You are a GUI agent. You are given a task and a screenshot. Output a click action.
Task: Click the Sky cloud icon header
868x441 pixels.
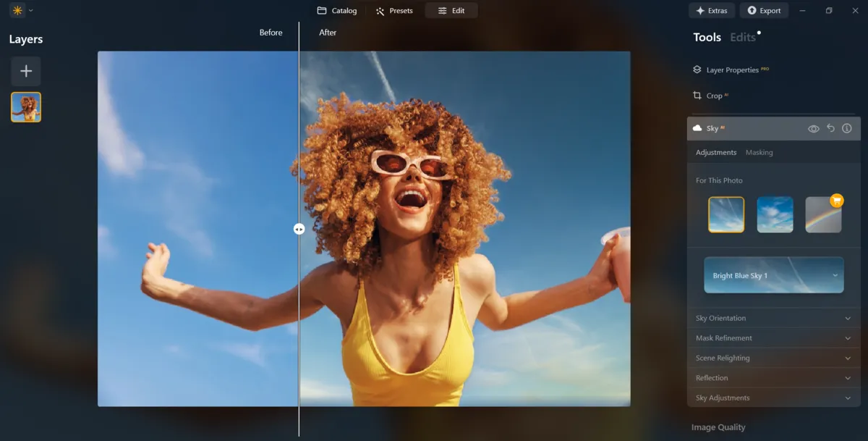click(x=697, y=128)
